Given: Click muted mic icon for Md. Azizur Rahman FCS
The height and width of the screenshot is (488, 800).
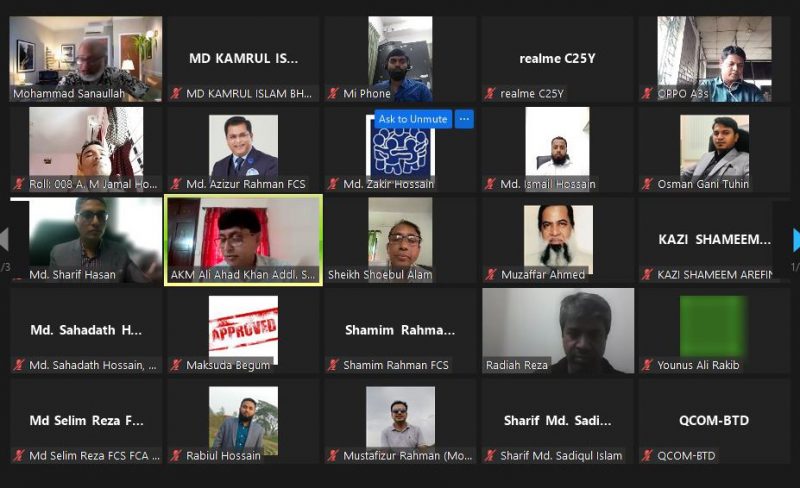Looking at the screenshot, I should point(177,184).
